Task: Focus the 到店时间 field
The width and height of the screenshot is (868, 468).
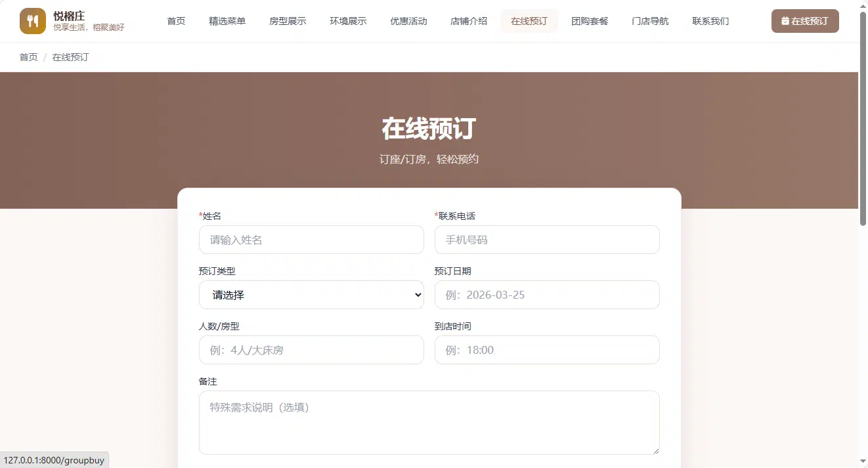Action: (x=547, y=350)
